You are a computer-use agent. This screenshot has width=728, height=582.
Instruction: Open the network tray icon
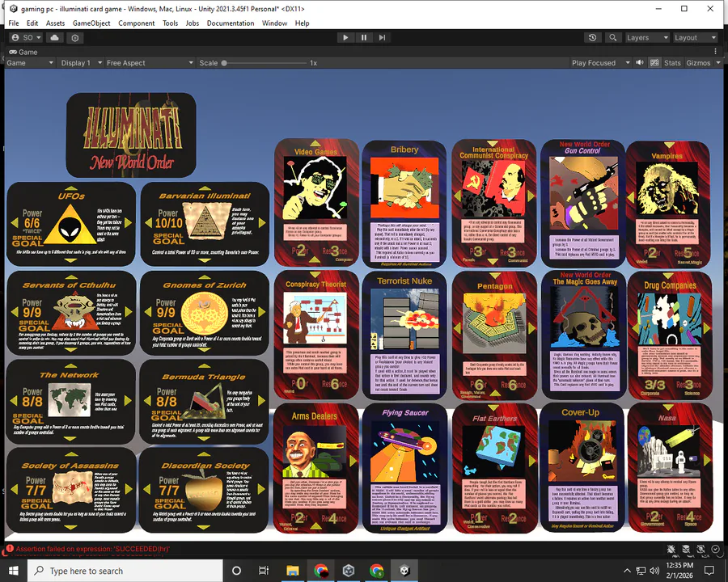click(641, 571)
